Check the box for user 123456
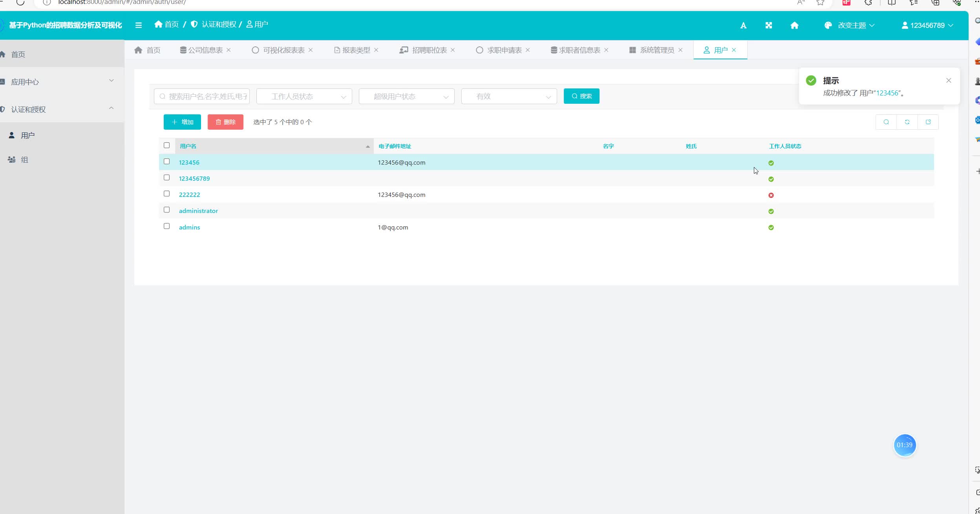The width and height of the screenshot is (980, 514). tap(166, 162)
